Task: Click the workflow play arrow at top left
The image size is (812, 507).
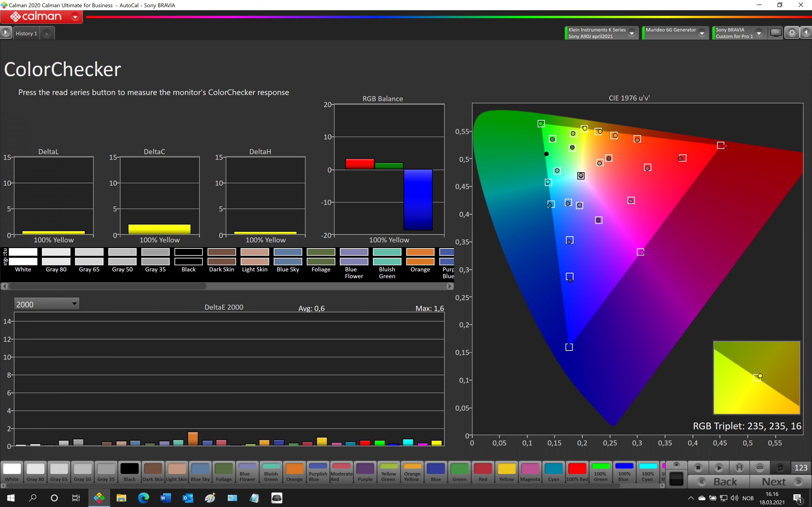Action: coord(6,33)
